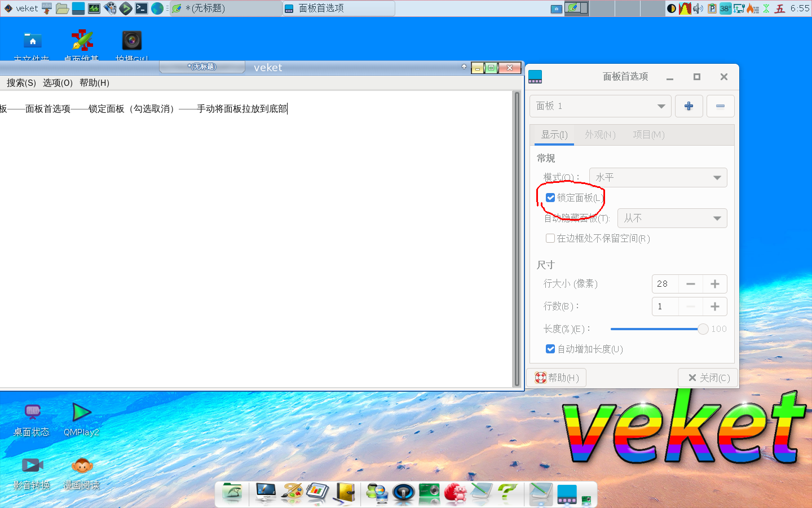Open the 选项(O) menu in text editor
Viewport: 812px width, 508px height.
58,83
